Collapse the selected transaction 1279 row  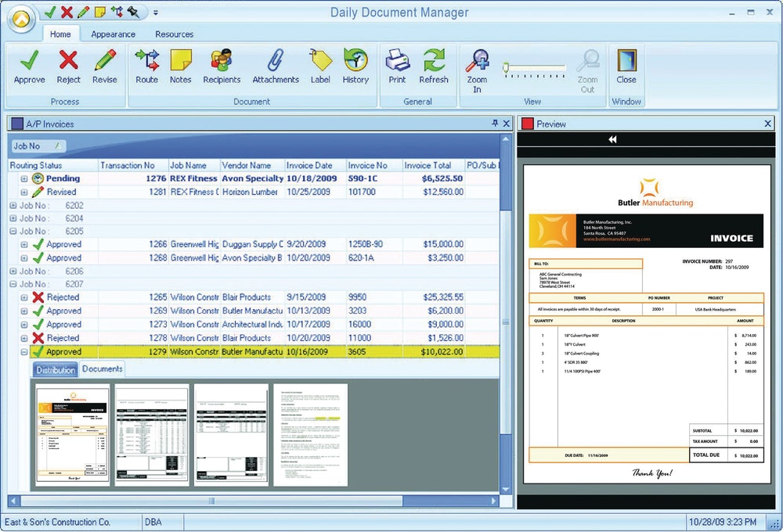click(24, 352)
